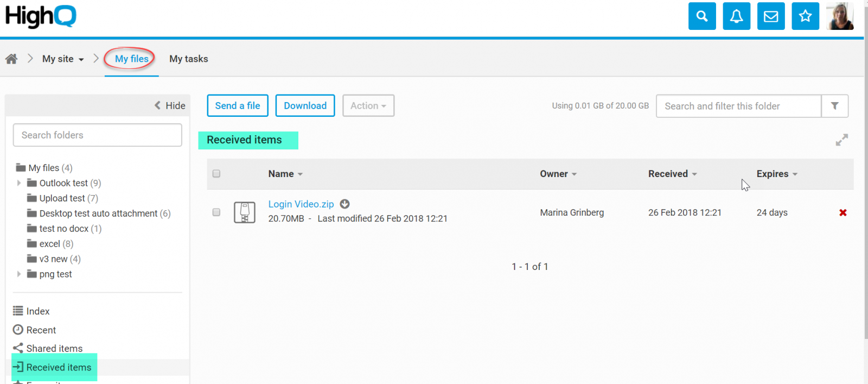The height and width of the screenshot is (384, 868).
Task: Open the Action dropdown
Action: (x=368, y=106)
